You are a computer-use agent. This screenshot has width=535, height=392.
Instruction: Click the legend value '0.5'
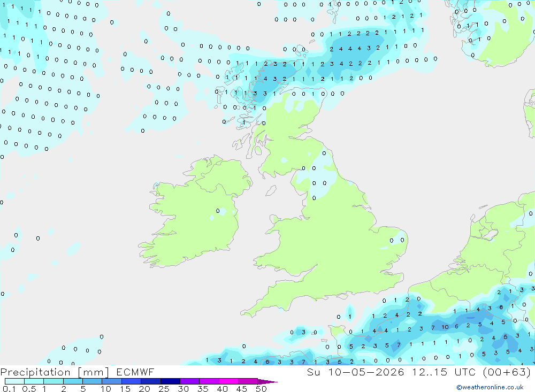pos(29,389)
